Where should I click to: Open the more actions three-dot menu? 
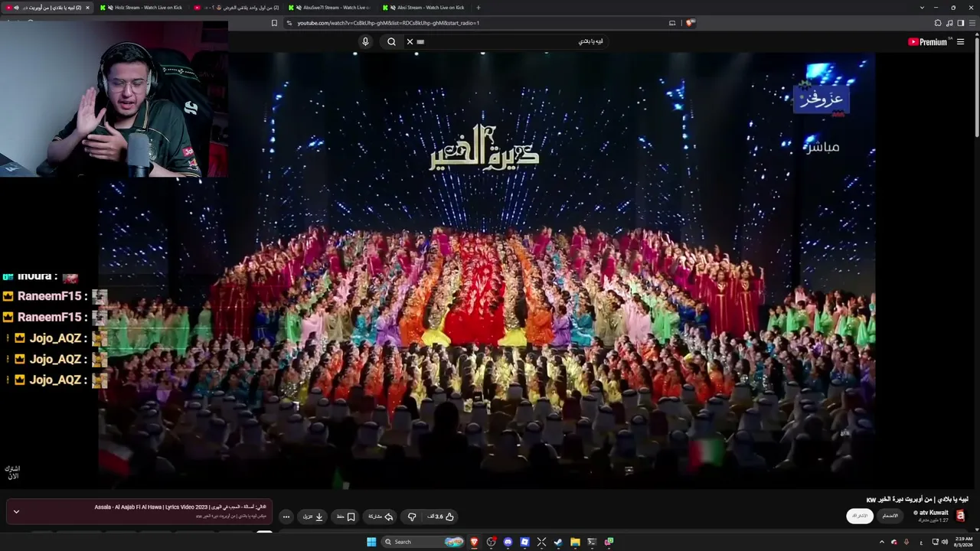point(286,517)
